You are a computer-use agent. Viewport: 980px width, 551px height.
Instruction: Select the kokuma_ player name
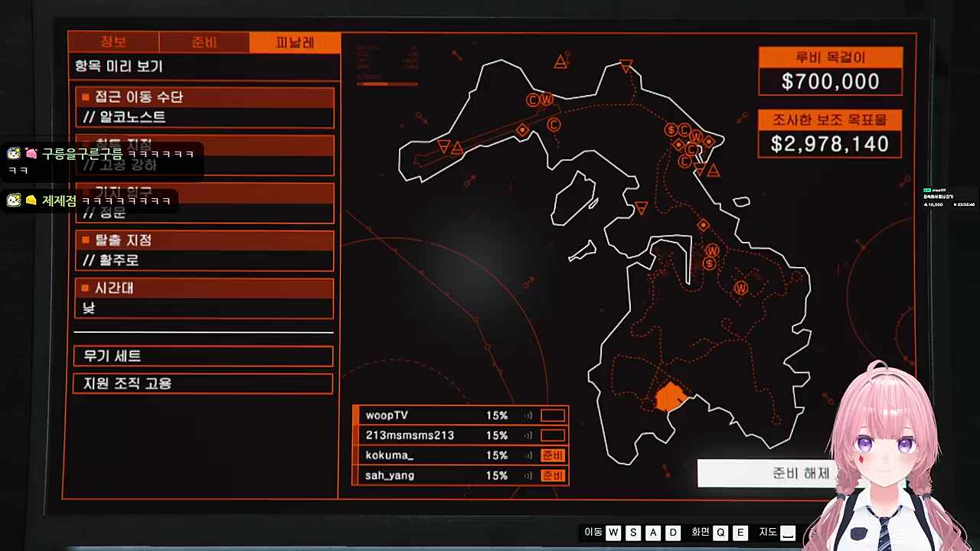[390, 455]
